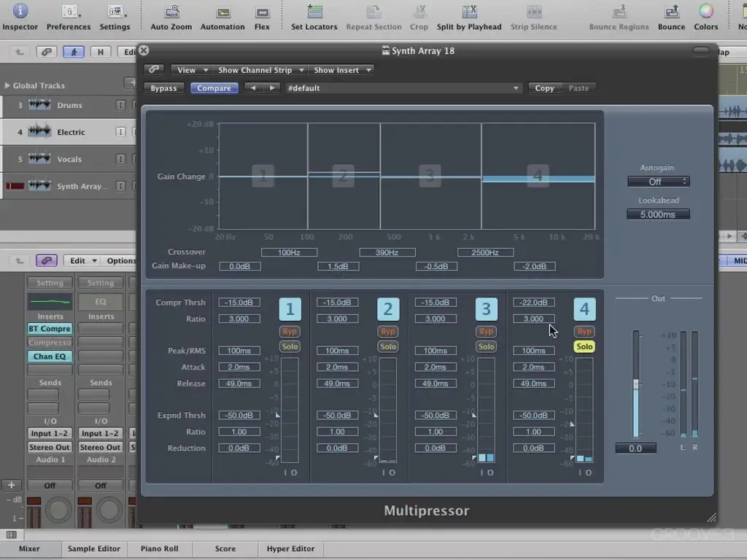Click the Chan EQ insert slot
The image size is (747, 560).
(x=50, y=356)
